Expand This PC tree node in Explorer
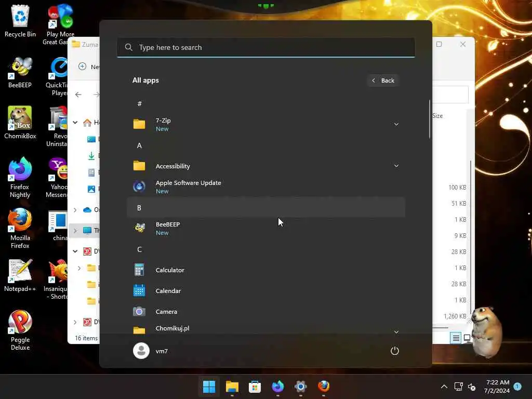The image size is (532, 399). tap(75, 231)
